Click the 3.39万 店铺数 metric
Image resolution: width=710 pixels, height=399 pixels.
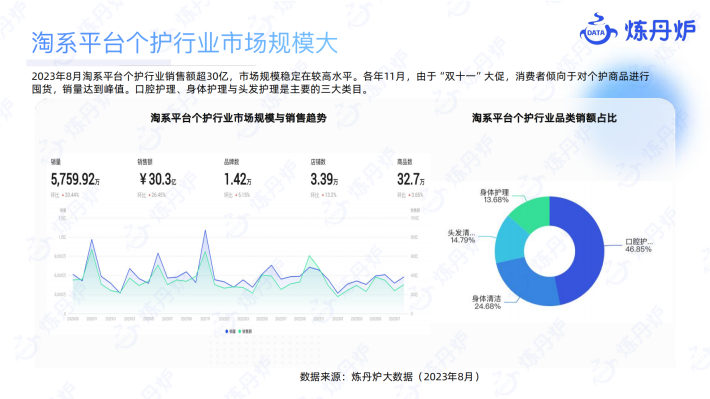point(324,179)
